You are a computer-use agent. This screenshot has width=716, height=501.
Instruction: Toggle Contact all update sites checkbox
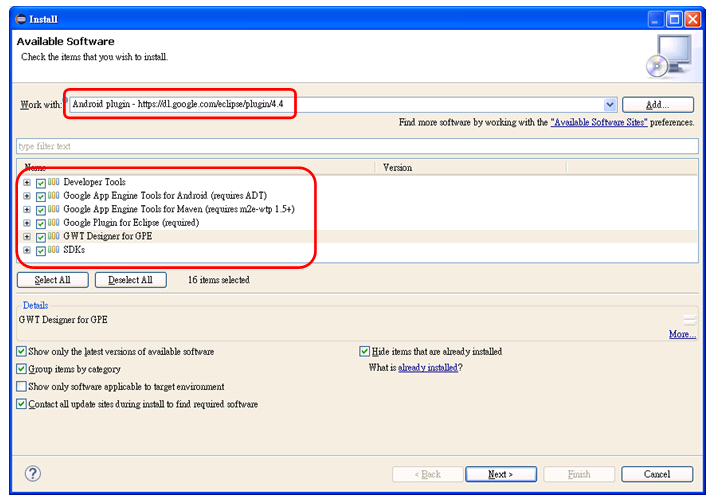21,404
